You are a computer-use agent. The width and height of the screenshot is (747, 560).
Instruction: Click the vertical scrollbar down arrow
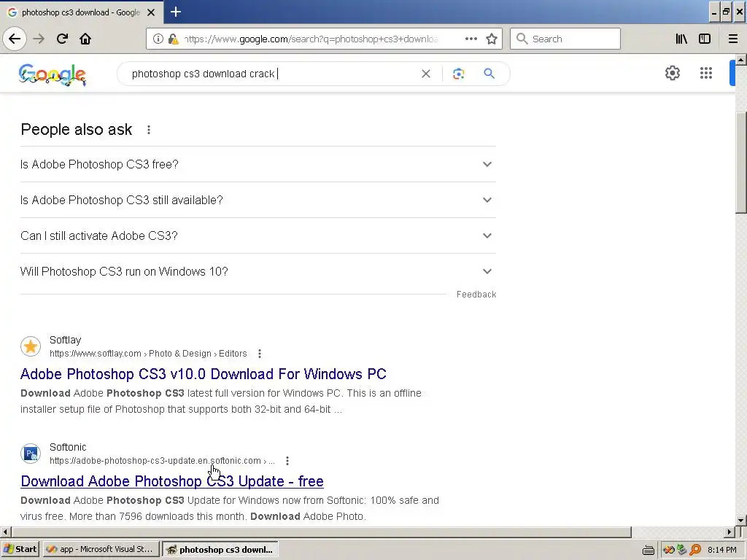(x=741, y=520)
